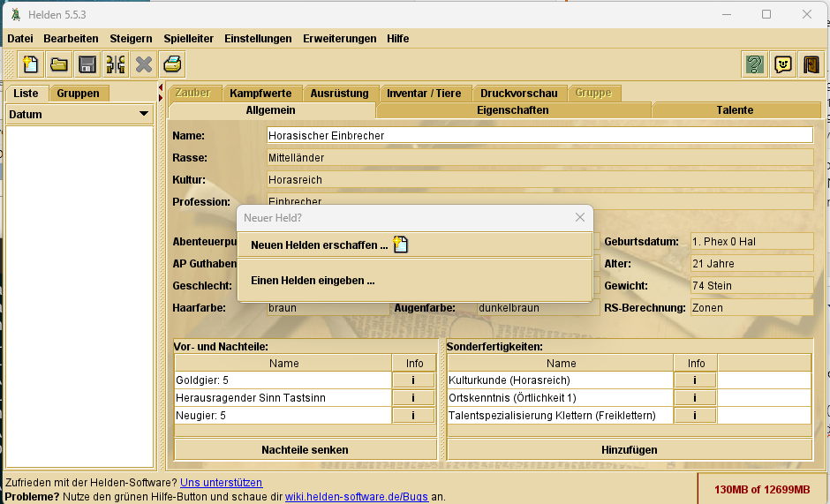This screenshot has height=504, width=830.
Task: Select the Ortskenntnis (Örtlichkeit 1) row
Action: click(x=561, y=397)
